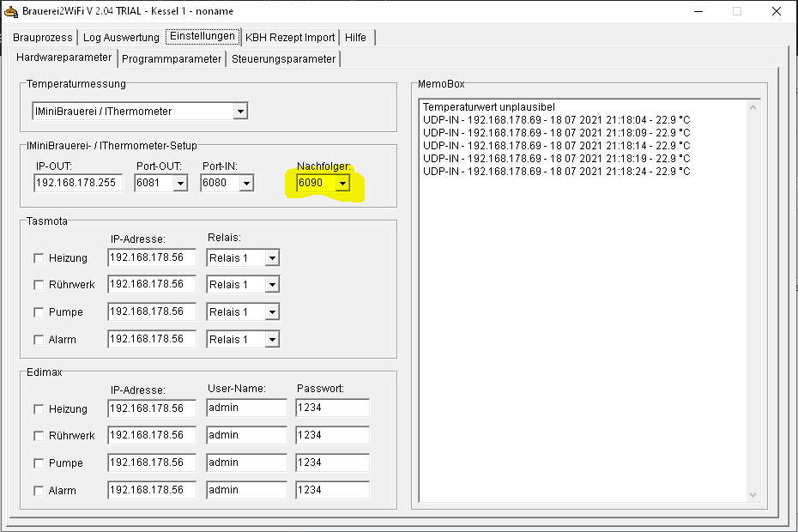Check the Edimax Pumpe checkbox
Image resolution: width=798 pixels, height=532 pixels.
pyautogui.click(x=39, y=463)
